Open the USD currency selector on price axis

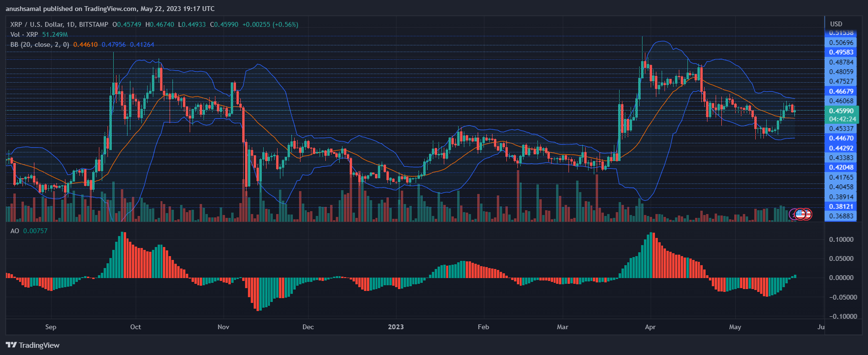(x=836, y=24)
